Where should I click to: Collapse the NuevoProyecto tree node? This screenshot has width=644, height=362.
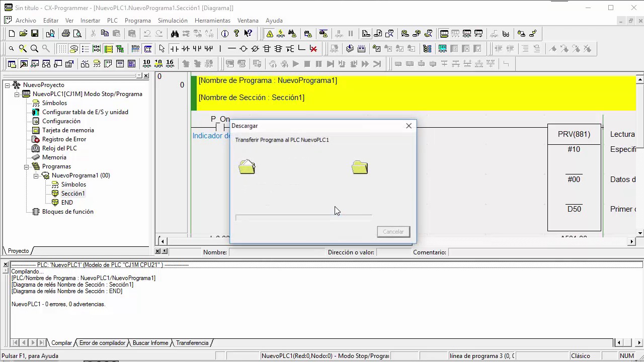(8, 85)
